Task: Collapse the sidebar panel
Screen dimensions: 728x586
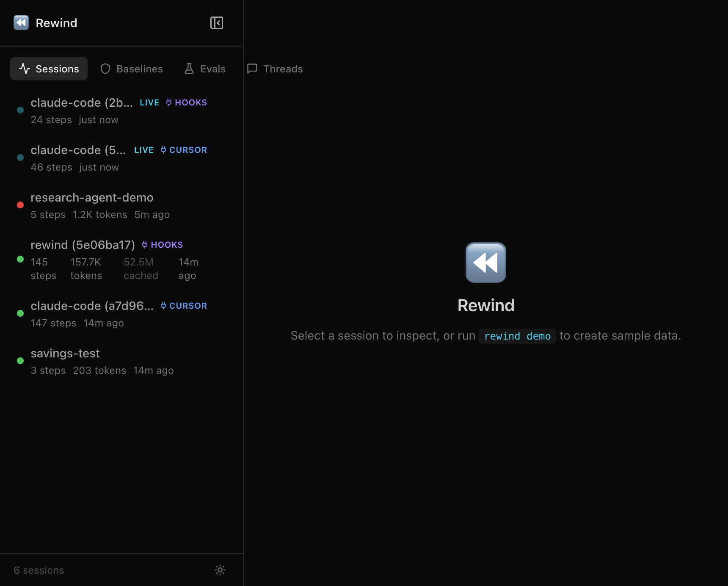Action: (216, 23)
